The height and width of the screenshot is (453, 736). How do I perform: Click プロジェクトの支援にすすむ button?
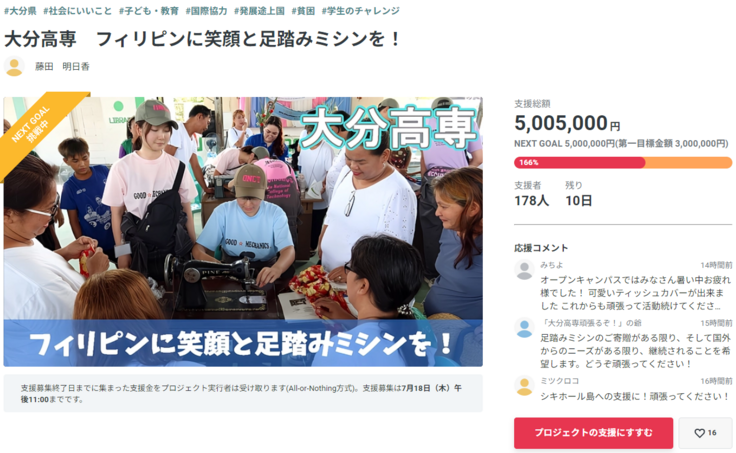(593, 433)
